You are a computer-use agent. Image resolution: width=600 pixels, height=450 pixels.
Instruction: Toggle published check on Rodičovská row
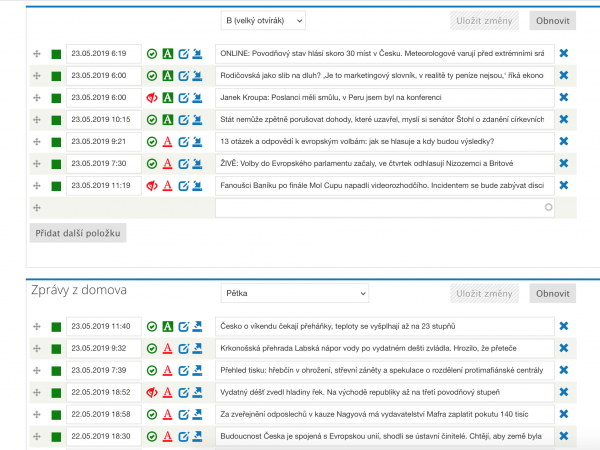[x=152, y=76]
